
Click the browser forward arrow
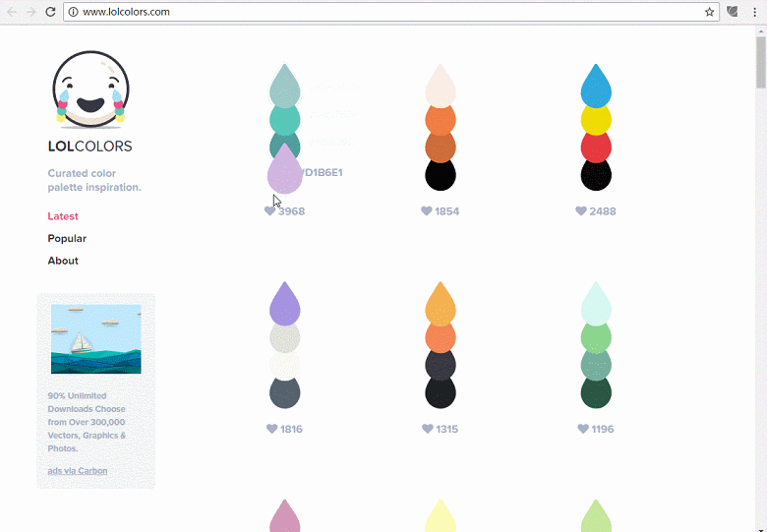point(30,12)
